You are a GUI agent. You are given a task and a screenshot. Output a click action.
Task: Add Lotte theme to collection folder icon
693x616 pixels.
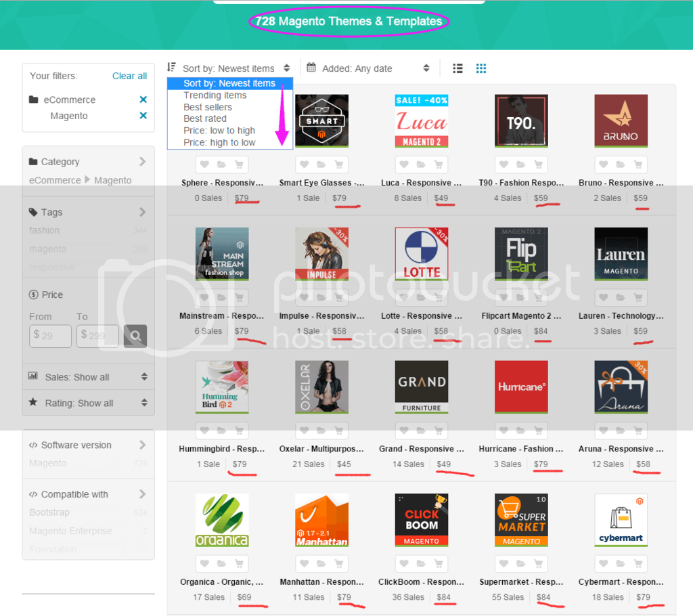(421, 298)
